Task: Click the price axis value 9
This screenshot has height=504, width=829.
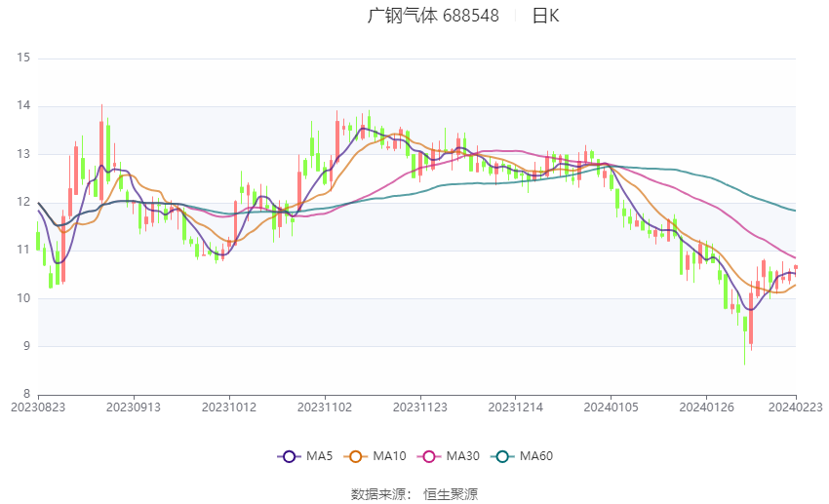Action: pyautogui.click(x=27, y=346)
